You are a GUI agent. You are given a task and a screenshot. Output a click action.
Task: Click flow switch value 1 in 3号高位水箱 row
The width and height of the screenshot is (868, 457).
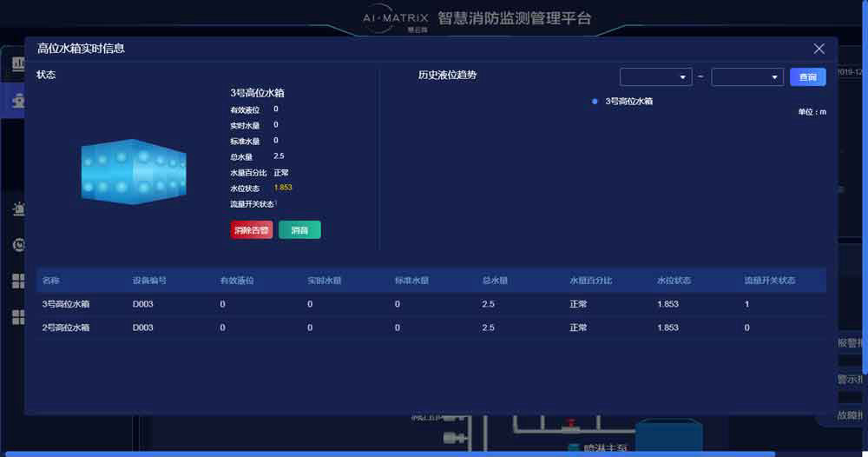pyautogui.click(x=746, y=304)
